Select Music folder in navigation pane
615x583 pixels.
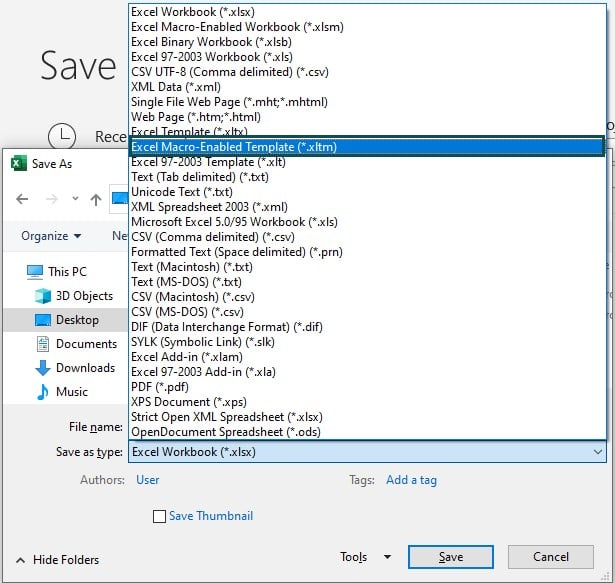coord(62,392)
